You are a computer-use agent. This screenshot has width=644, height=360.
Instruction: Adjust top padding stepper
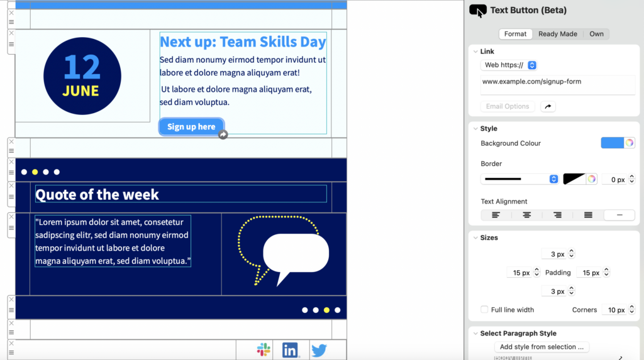tap(571, 254)
